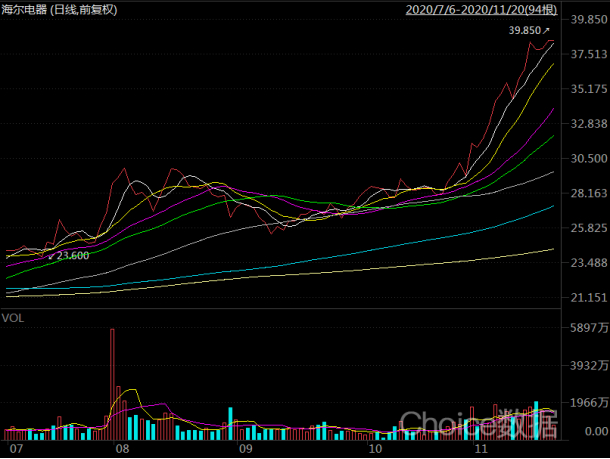
Task: Select the 25.825 price axis label
Action: click(589, 228)
